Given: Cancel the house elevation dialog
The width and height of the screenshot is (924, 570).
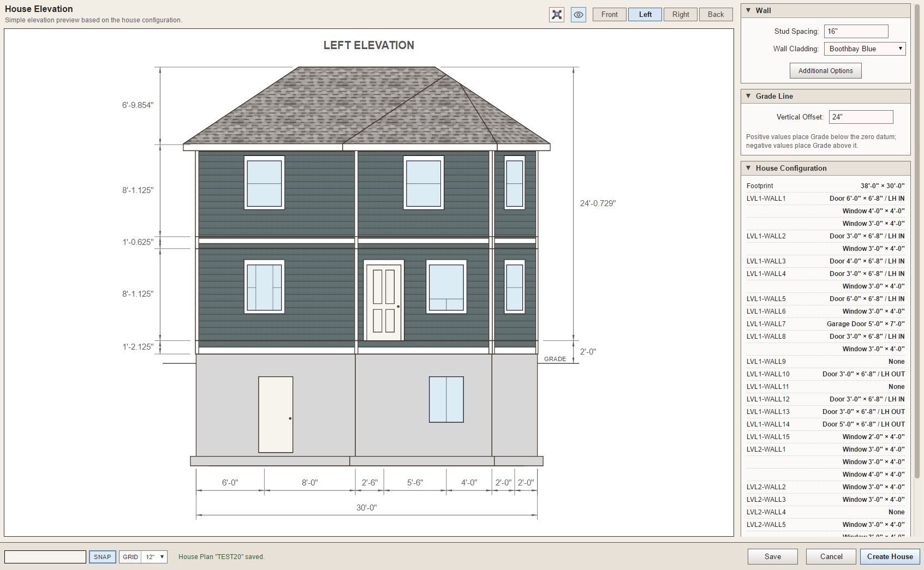Looking at the screenshot, I should (x=831, y=556).
